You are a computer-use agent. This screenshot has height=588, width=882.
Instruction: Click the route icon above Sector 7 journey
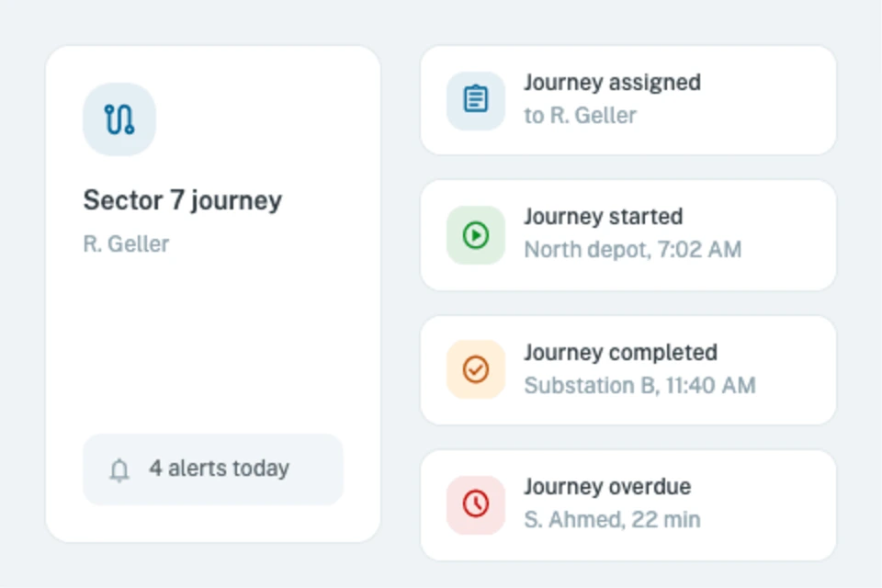coord(119,119)
